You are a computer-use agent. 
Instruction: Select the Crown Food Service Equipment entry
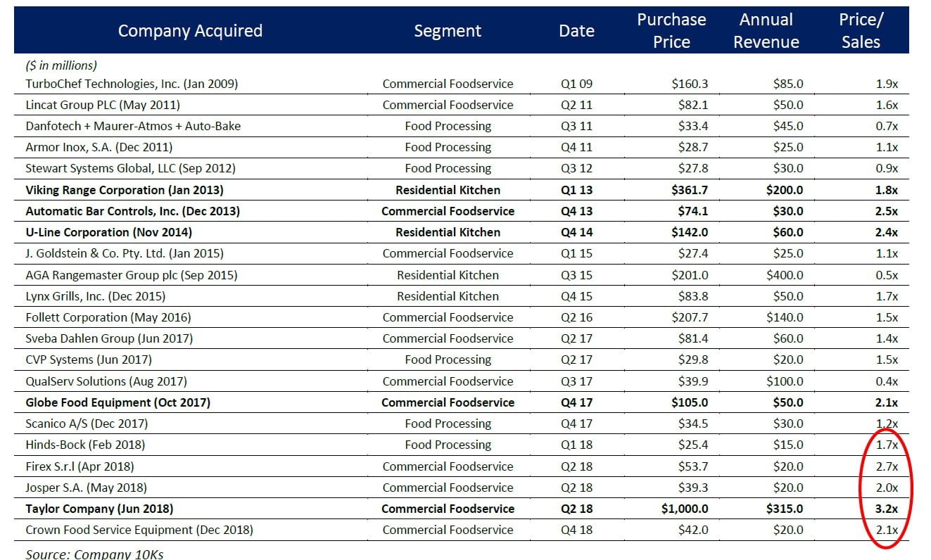click(x=139, y=530)
